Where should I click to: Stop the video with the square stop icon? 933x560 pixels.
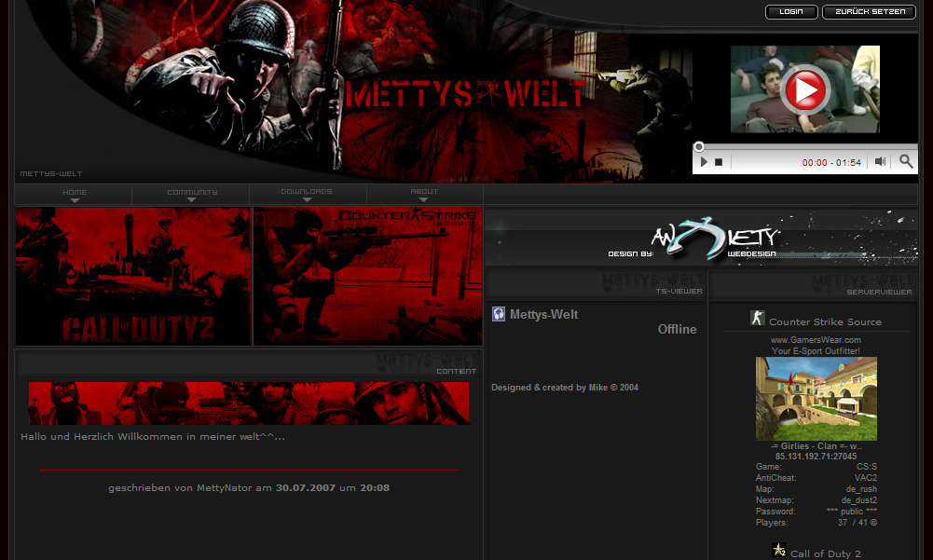[x=719, y=162]
